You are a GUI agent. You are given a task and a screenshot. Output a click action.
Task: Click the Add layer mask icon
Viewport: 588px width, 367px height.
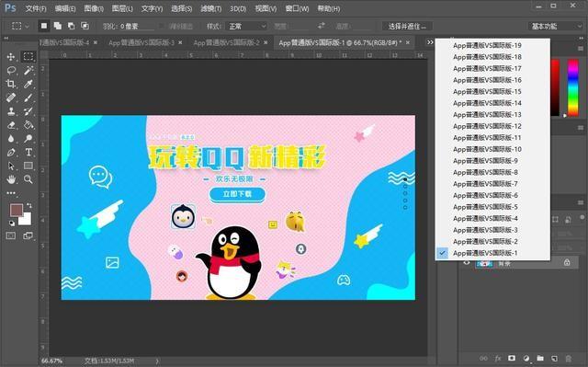(512, 359)
